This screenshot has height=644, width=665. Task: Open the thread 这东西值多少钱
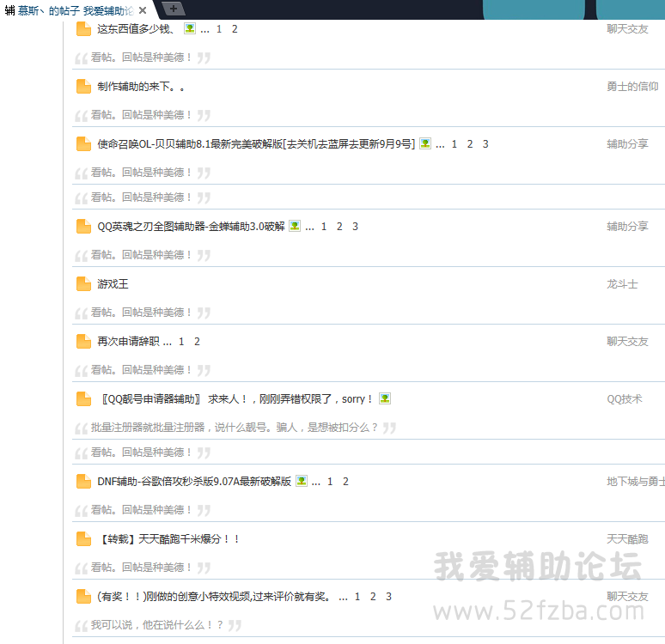click(135, 29)
